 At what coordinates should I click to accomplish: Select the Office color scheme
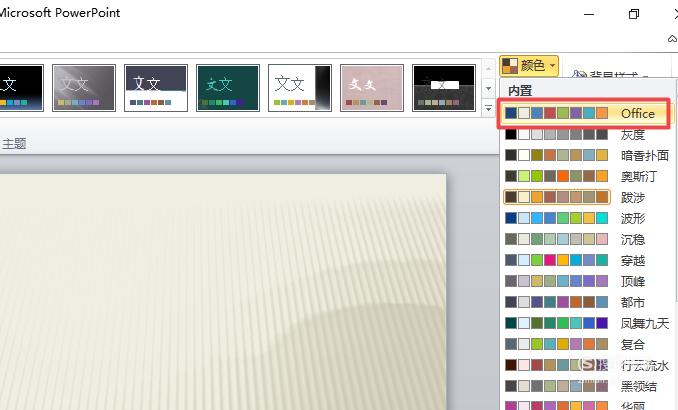(x=584, y=113)
